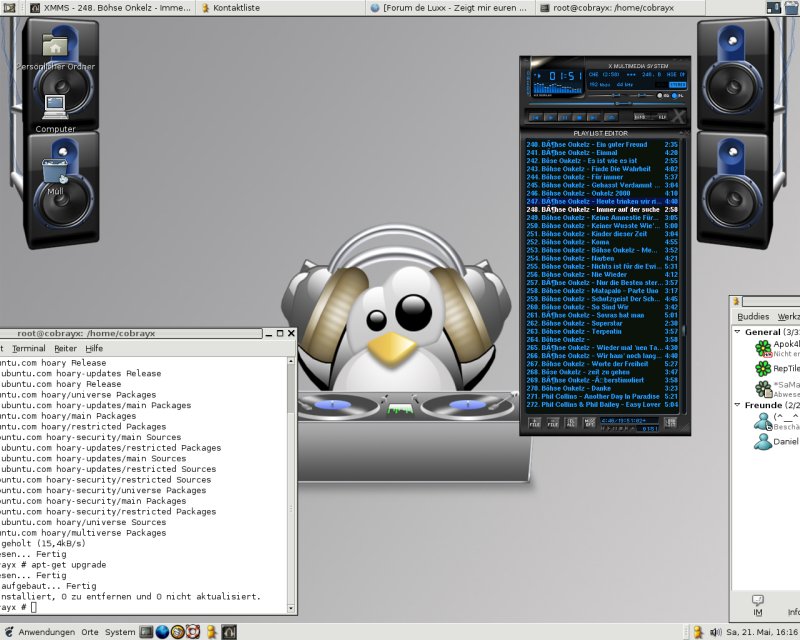800x640 pixels.
Task: Launch web browser globe icon in panel
Action: click(x=162, y=632)
